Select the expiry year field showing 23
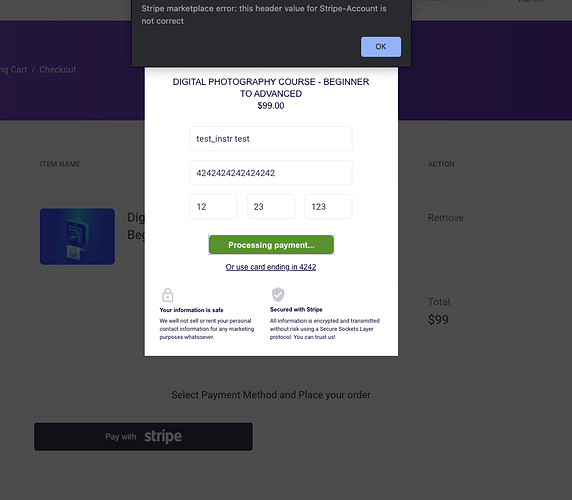 tap(271, 207)
